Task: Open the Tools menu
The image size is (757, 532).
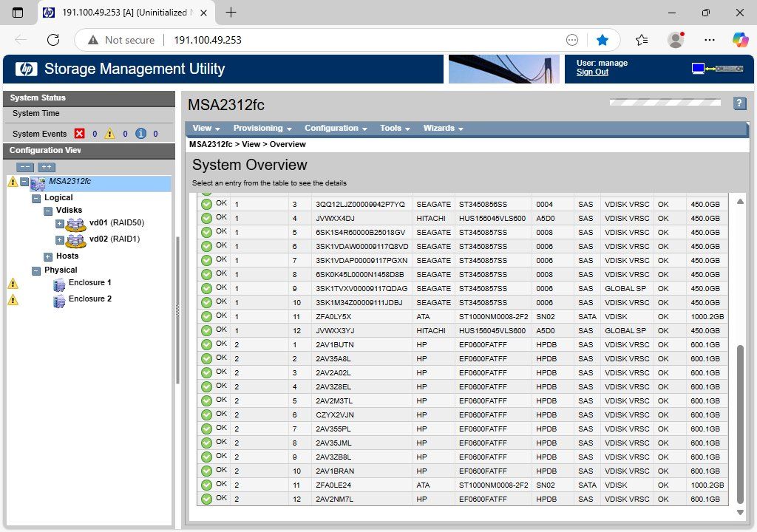Action: pos(395,129)
